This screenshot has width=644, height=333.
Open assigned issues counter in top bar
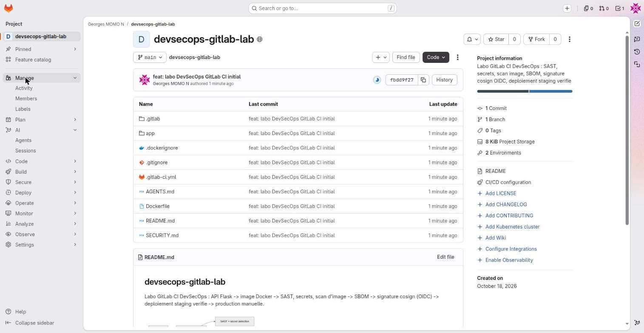(x=588, y=8)
